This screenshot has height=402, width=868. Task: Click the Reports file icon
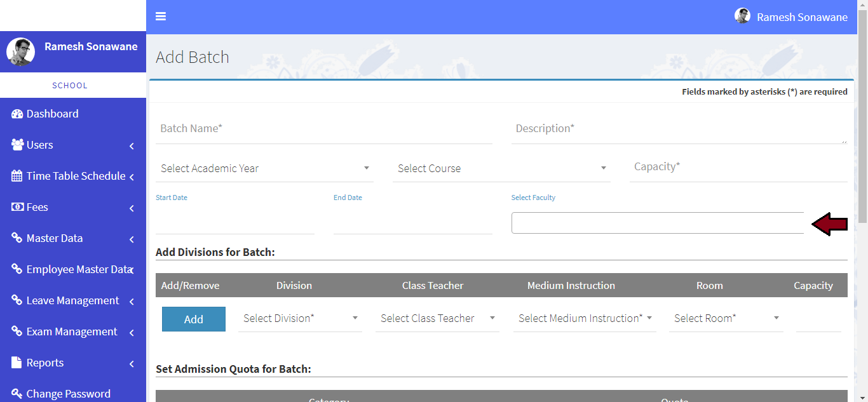17,363
